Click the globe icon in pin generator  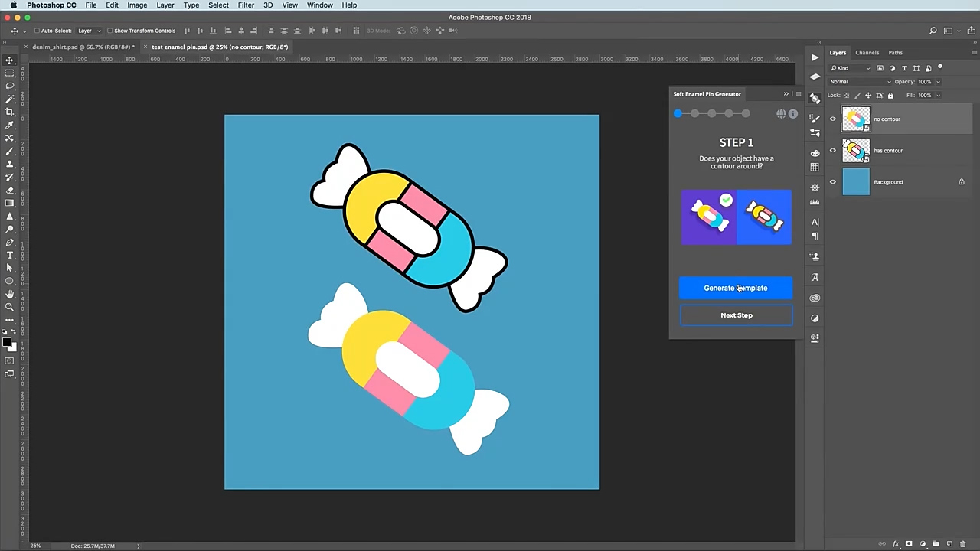(781, 114)
